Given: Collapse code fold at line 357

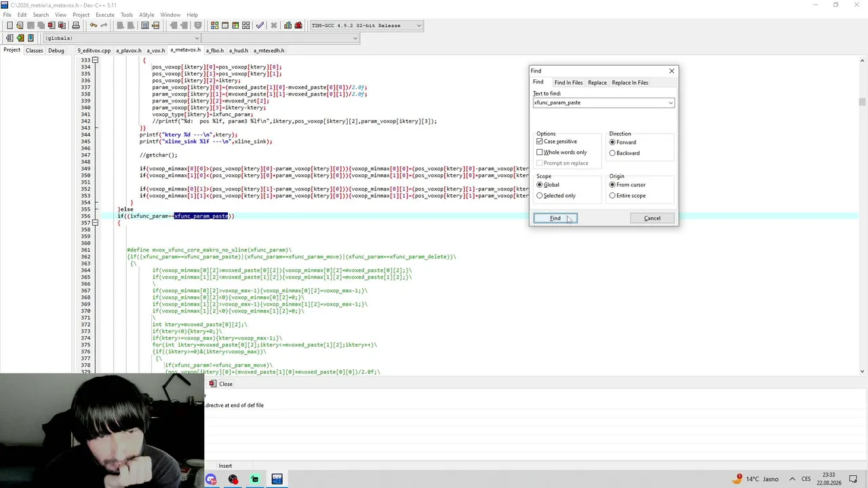Looking at the screenshot, I should [95, 223].
